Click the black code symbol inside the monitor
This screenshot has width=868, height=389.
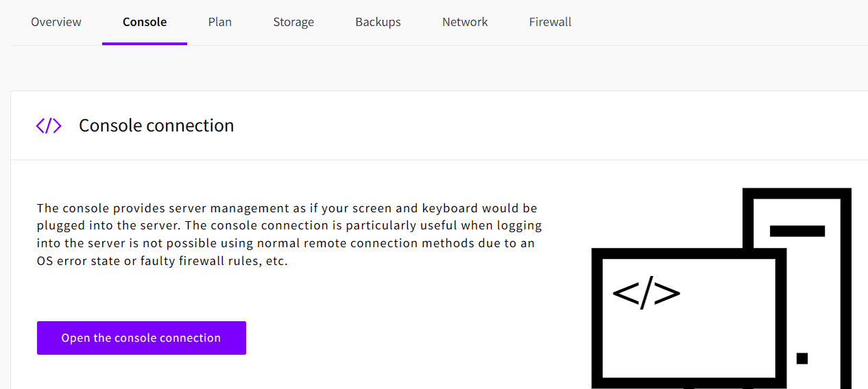pos(646,293)
